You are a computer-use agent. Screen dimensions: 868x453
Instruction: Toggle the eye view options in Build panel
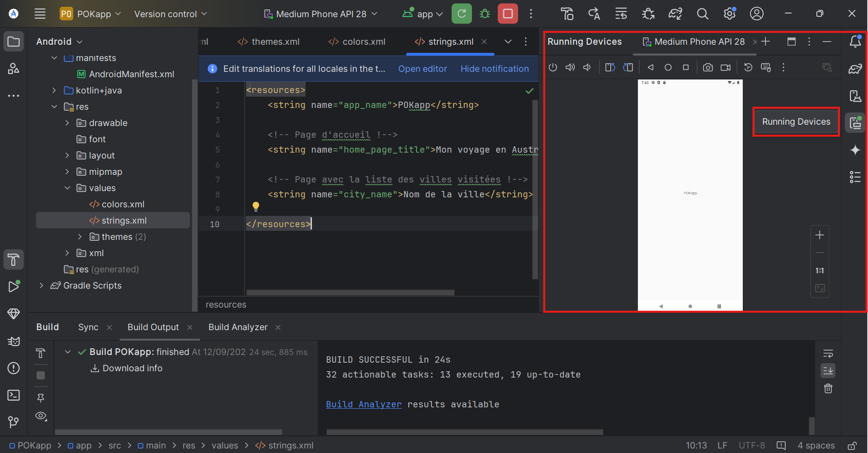point(41,416)
